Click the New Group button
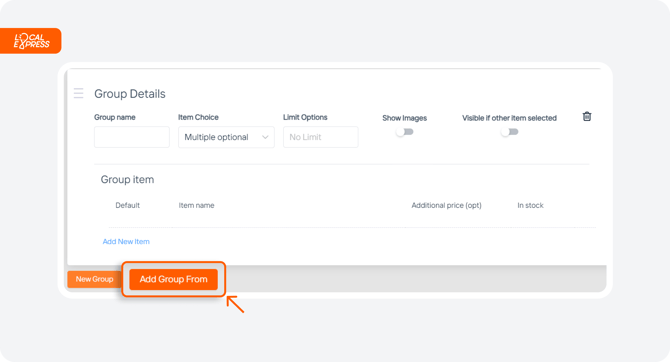Viewport: 670px width, 362px height. (x=94, y=279)
